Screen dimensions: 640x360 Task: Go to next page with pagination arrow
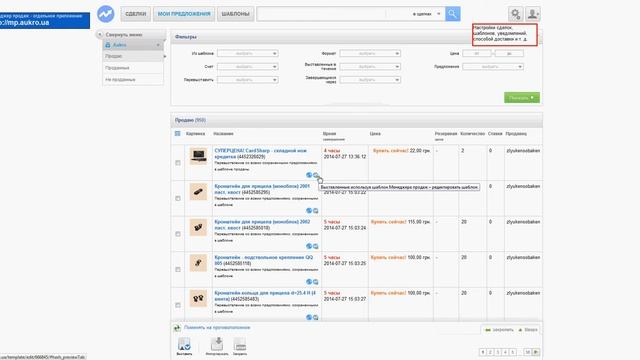(536, 352)
